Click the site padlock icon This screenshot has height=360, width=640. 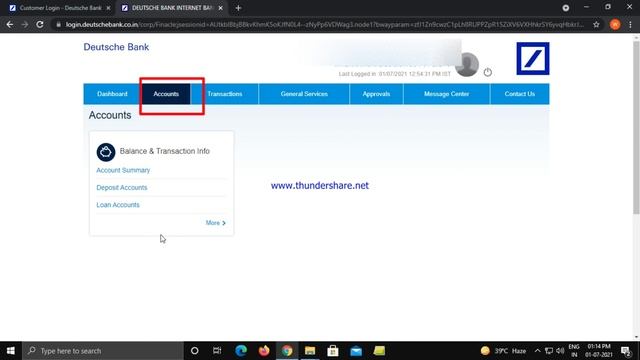58,24
